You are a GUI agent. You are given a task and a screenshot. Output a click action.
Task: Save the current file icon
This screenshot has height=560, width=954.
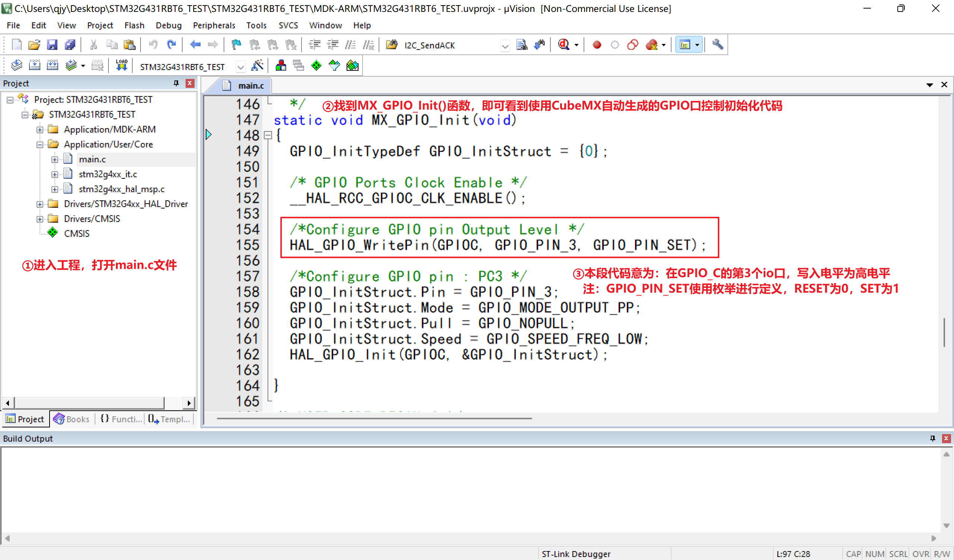point(52,45)
